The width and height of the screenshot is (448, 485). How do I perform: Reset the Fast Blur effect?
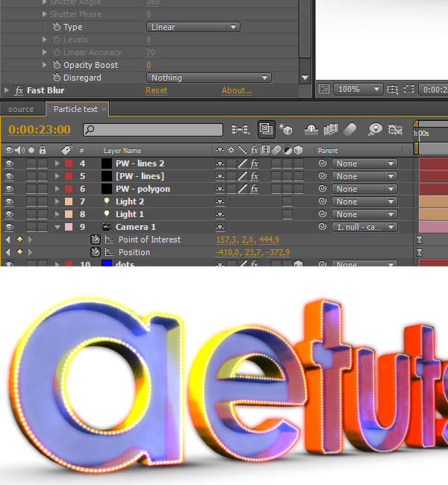[x=156, y=90]
